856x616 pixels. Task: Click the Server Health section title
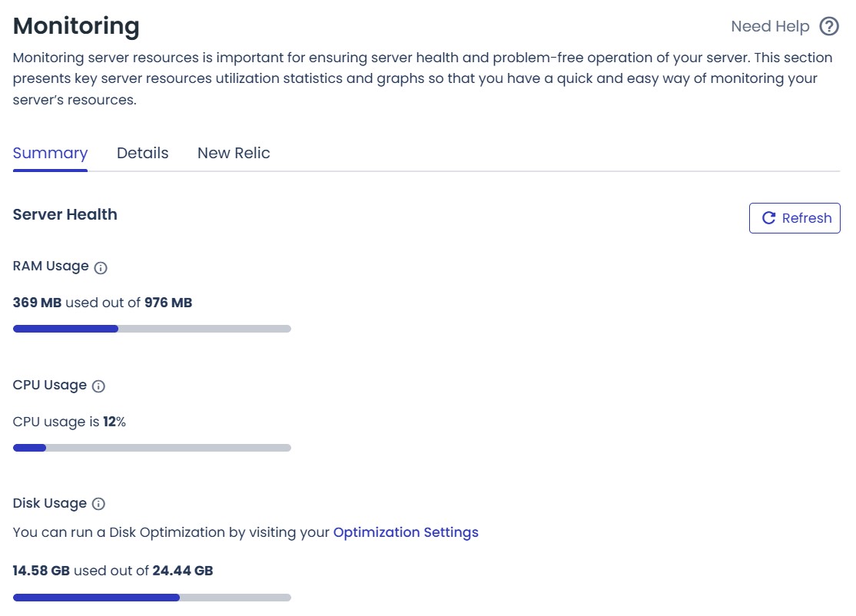point(65,214)
